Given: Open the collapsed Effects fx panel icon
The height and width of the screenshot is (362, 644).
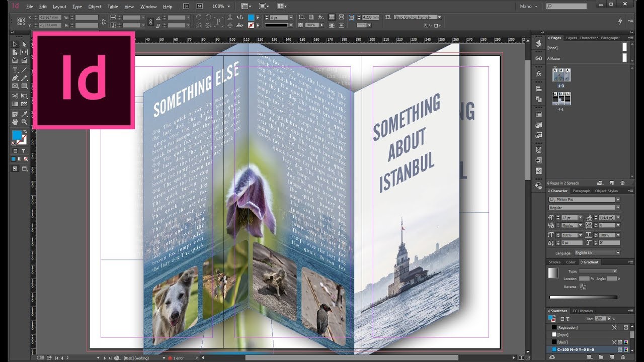Looking at the screenshot, I should (x=539, y=73).
